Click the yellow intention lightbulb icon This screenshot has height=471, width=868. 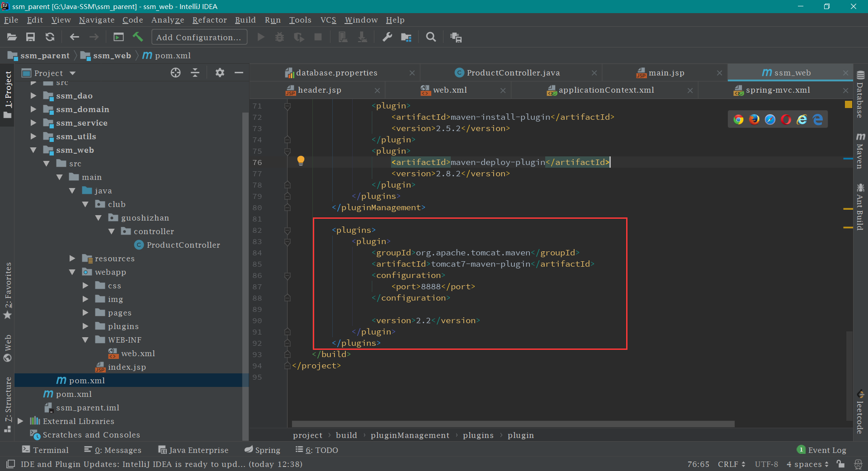pos(301,160)
